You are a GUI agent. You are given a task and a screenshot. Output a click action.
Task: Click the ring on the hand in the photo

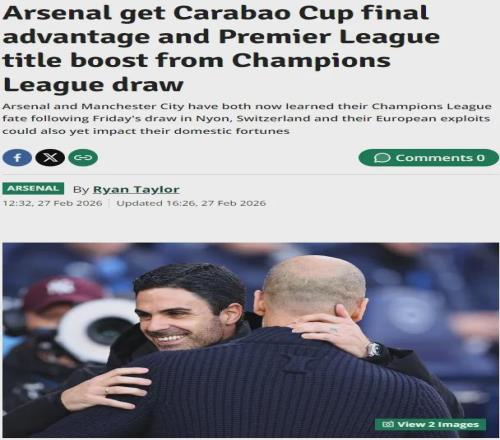106,391
